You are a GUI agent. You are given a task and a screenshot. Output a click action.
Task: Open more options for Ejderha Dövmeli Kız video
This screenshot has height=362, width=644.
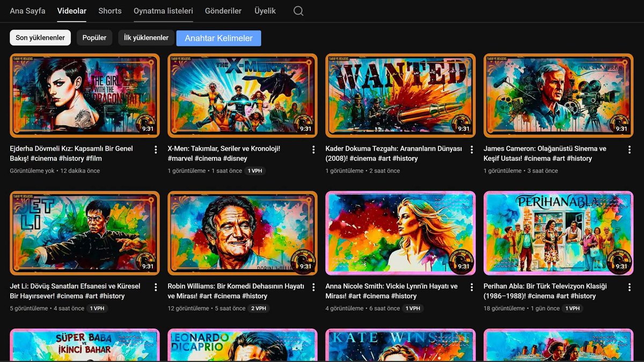click(156, 149)
